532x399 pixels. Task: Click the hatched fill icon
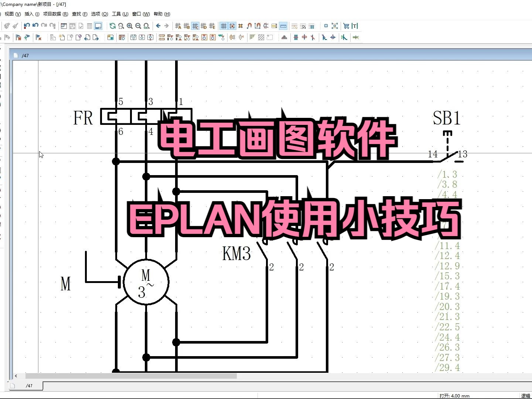click(x=261, y=37)
